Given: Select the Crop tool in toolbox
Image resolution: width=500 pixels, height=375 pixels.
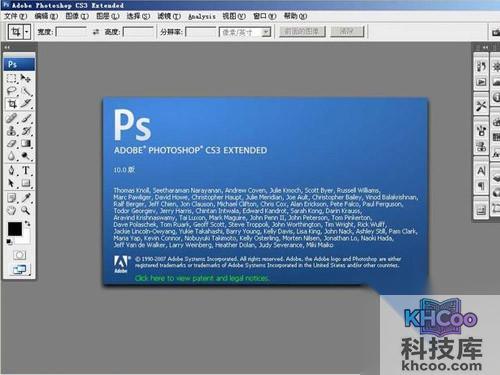Looking at the screenshot, I should tap(12, 104).
